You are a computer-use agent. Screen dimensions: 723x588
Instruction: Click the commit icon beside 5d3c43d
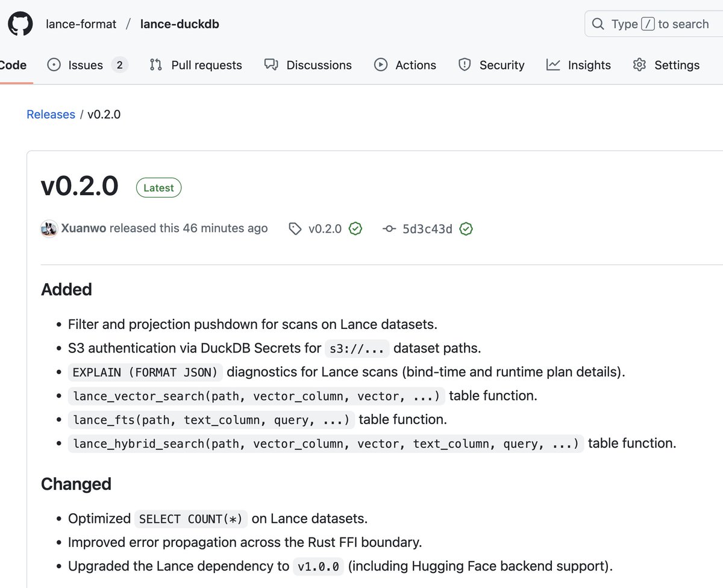(389, 229)
